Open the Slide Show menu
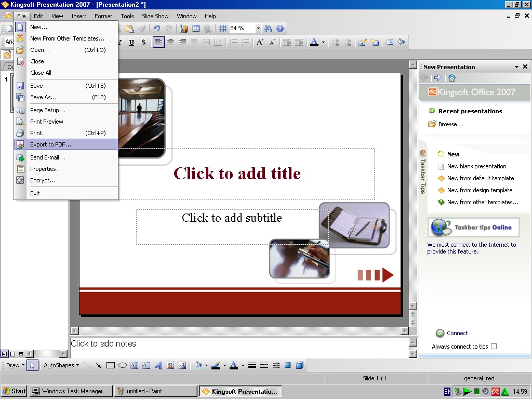The height and width of the screenshot is (399, 532). pyautogui.click(x=155, y=16)
